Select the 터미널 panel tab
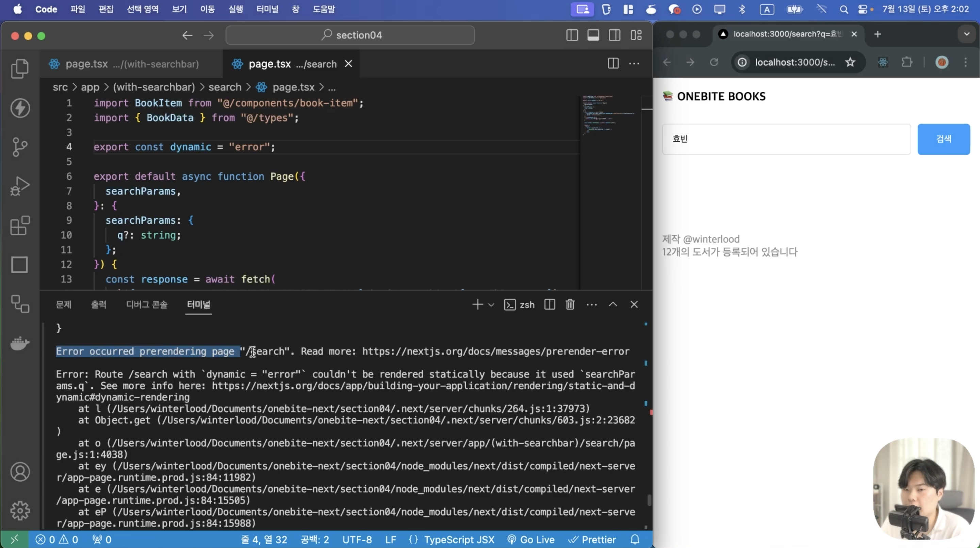The height and width of the screenshot is (548, 980). click(199, 304)
